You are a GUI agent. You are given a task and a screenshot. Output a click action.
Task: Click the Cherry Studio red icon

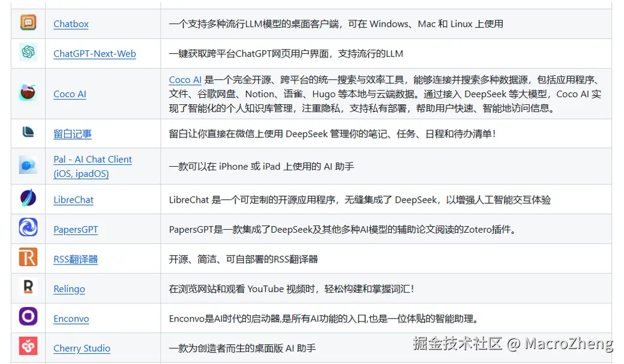point(28,346)
